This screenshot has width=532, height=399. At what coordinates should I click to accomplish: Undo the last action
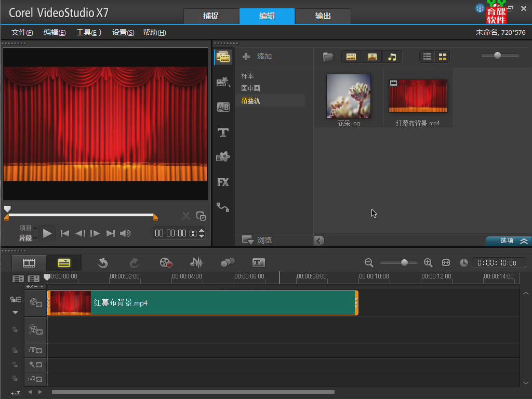[103, 263]
